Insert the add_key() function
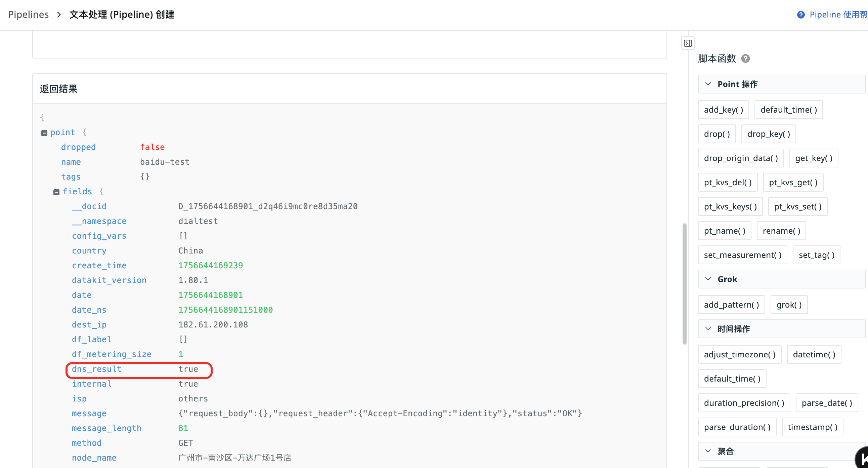 tap(723, 110)
